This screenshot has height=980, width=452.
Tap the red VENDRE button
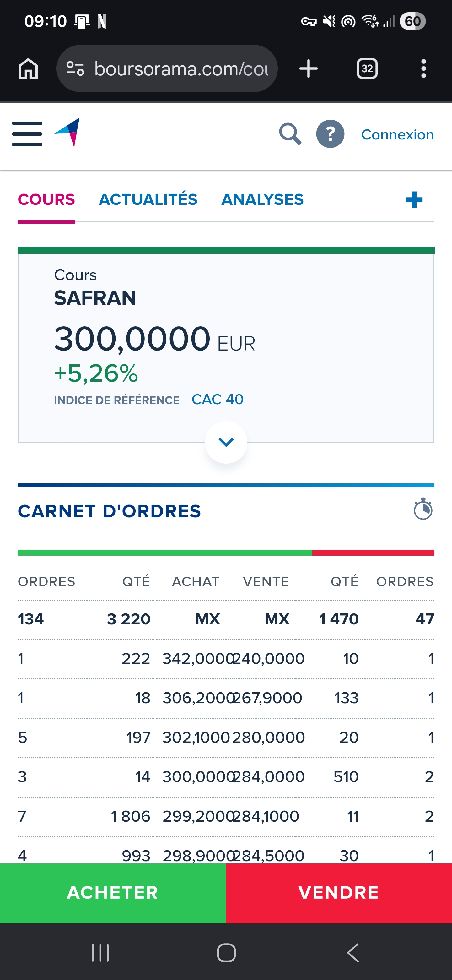point(339,893)
